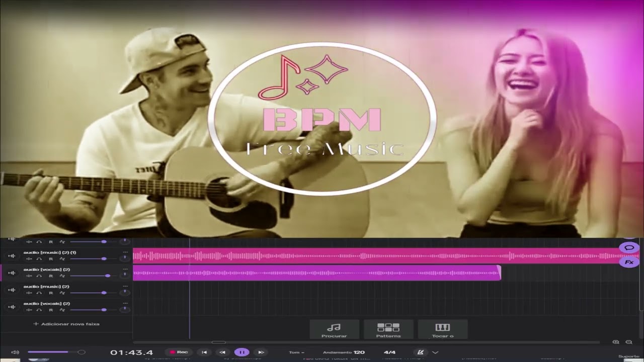Open three-dot menu of empty audio [vocals] (2)
Image resolution: width=644 pixels, height=362 pixels.
point(125,303)
